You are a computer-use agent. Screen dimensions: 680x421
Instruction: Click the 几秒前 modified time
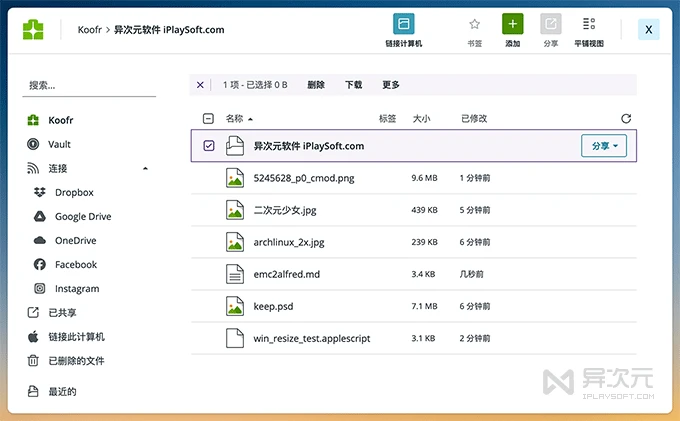tap(471, 274)
